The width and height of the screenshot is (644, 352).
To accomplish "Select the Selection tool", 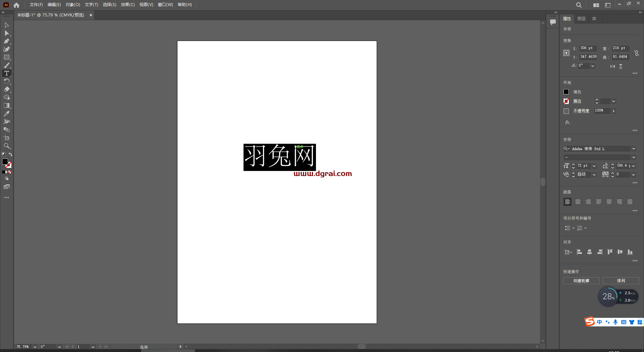I will point(7,25).
